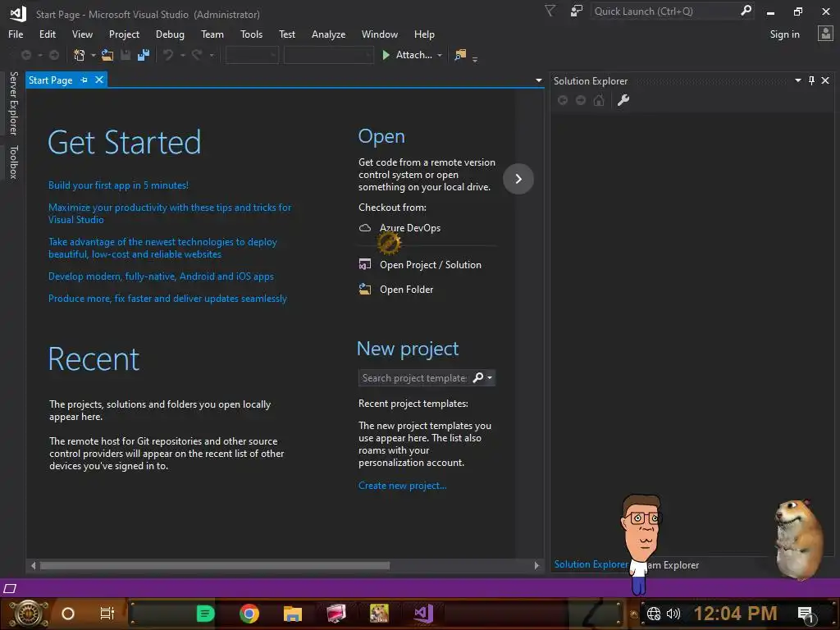Screen dimensions: 840x630
Task: Open the Solution Configurations combo box
Action: click(x=252, y=55)
